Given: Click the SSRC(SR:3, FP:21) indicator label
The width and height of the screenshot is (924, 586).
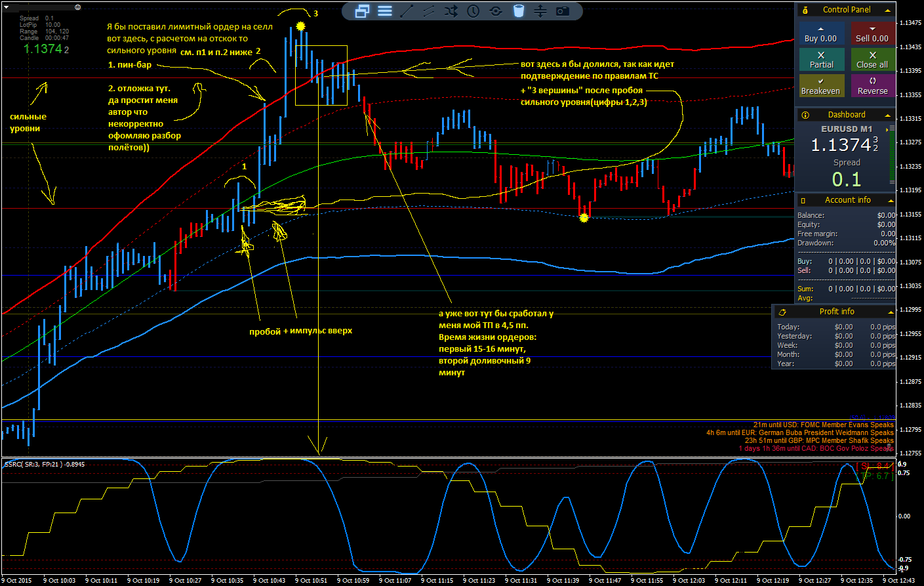Looking at the screenshot, I should coord(45,465).
